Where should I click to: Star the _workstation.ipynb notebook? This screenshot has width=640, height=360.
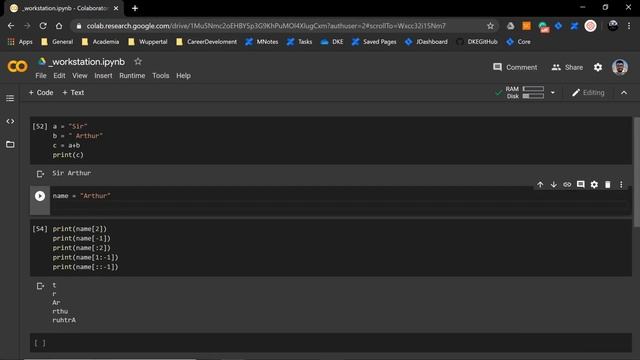(x=138, y=61)
